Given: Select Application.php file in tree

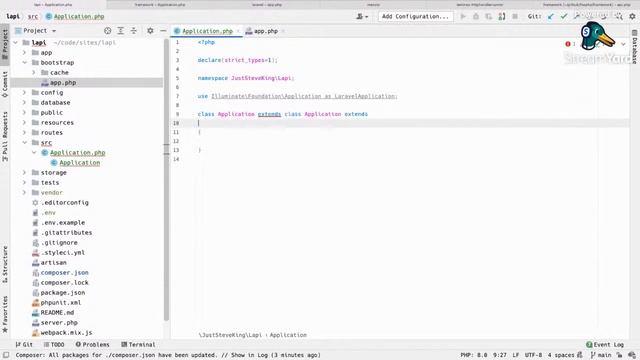Looking at the screenshot, I should click(77, 153).
